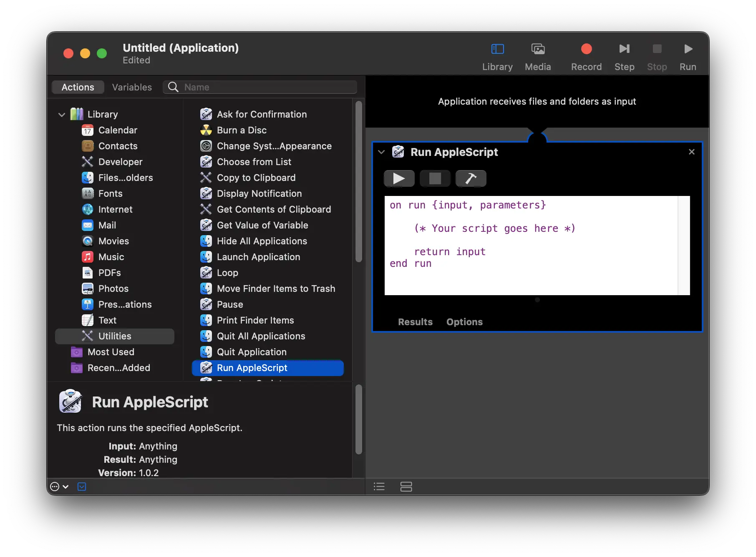Screen dimensions: 756x557
Task: Collapse the Library tree disclosure arrow
Action: [x=62, y=114]
